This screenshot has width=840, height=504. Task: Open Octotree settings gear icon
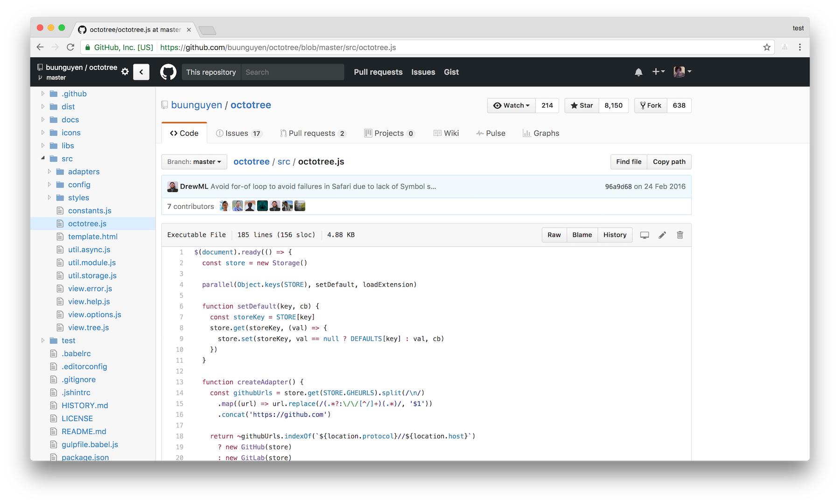click(125, 71)
